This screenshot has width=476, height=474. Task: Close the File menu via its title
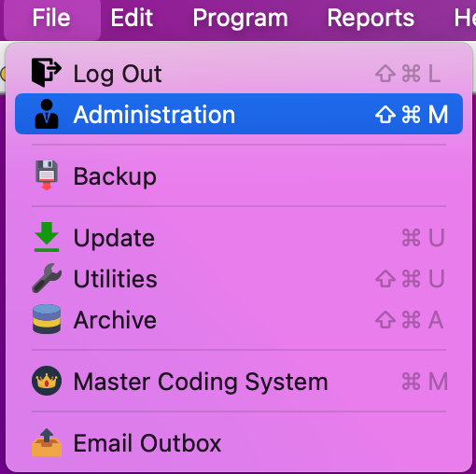51,18
